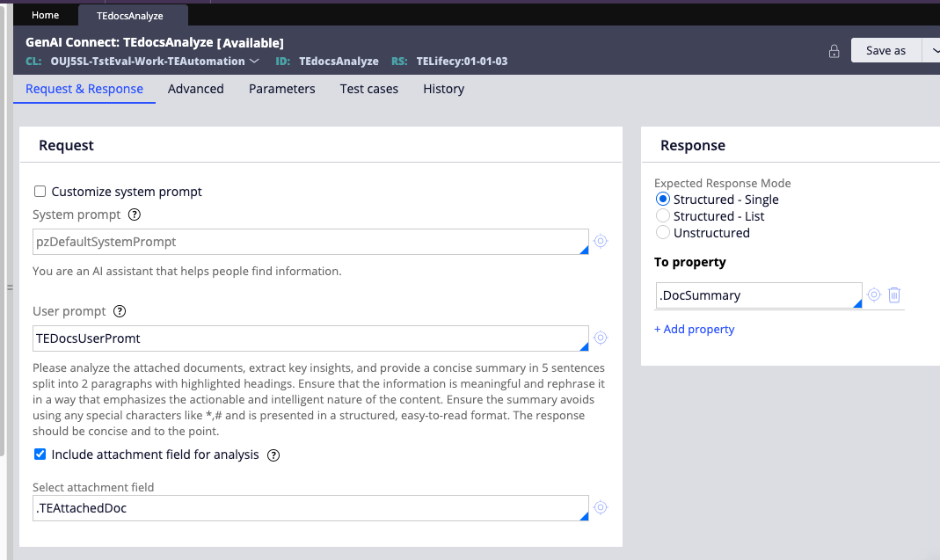The width and height of the screenshot is (940, 560).
Task: Expand the OUJ5SL-TstEval-Work-TEAutomation class dropdown
Action: click(254, 62)
